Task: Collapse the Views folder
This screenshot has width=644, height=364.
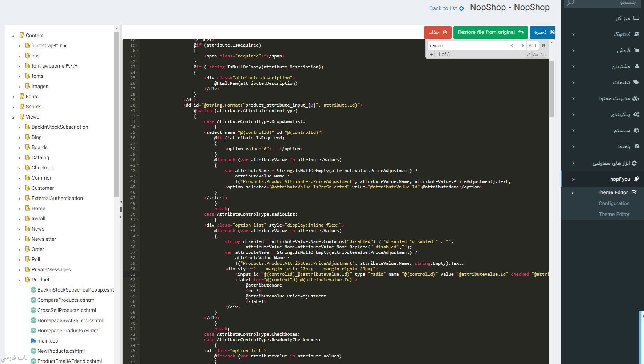Action: tap(13, 117)
